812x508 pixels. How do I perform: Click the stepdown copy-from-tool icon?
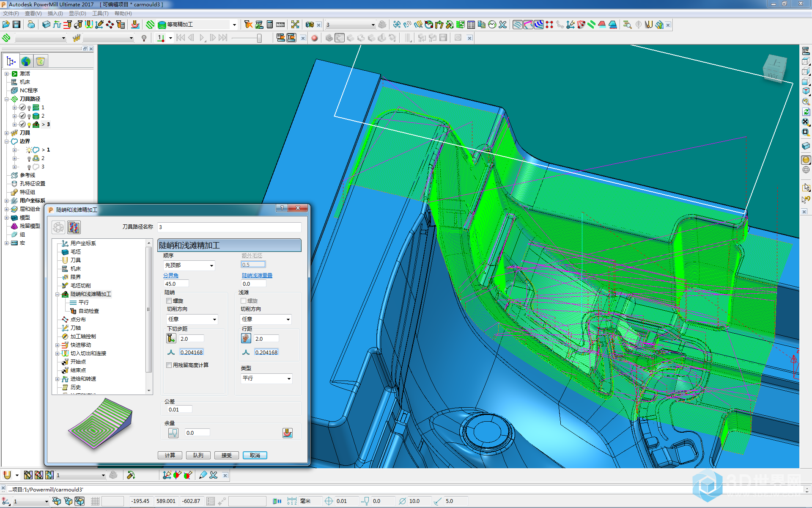171,338
